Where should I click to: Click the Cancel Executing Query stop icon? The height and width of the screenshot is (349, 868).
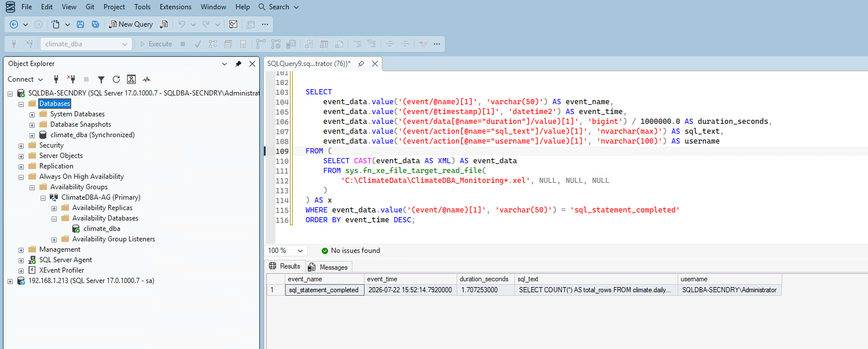[183, 44]
